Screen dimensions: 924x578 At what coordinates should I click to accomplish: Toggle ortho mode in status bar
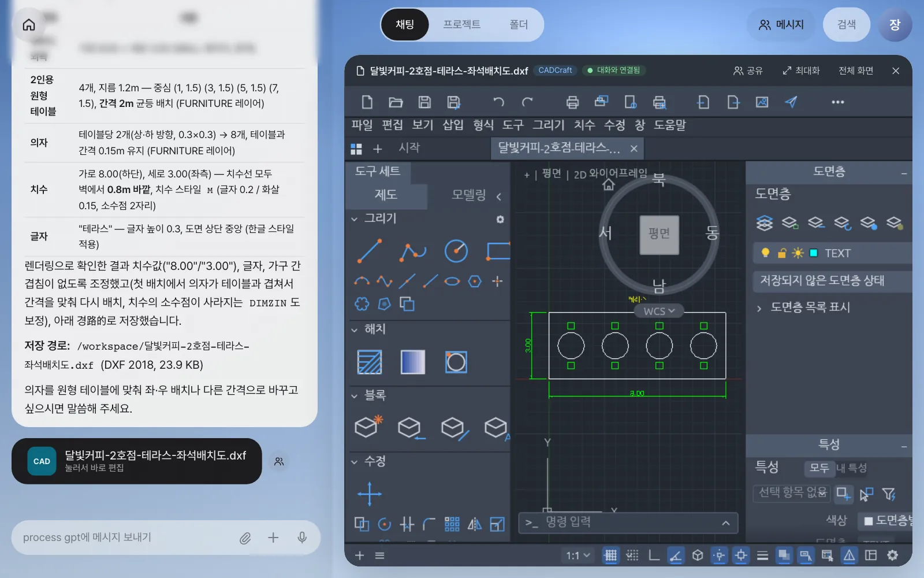click(x=654, y=555)
